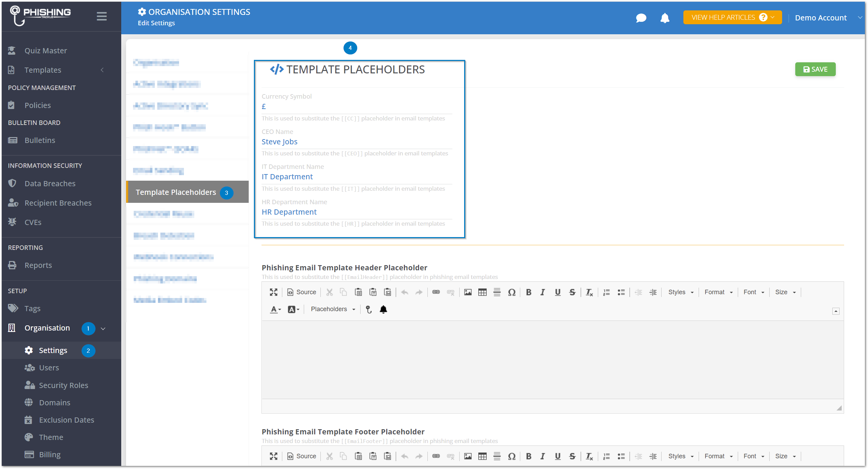Toggle the numbered list in the header editor
Image resolution: width=868 pixels, height=469 pixels.
[606, 292]
